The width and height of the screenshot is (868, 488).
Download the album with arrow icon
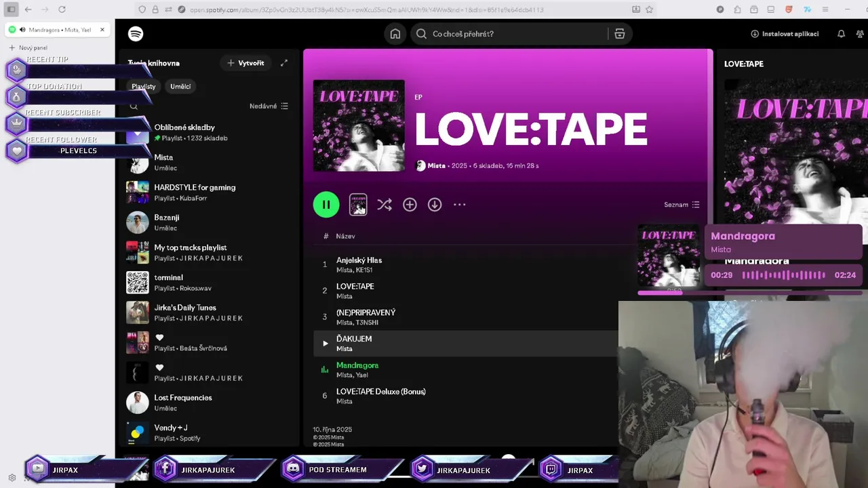point(435,205)
